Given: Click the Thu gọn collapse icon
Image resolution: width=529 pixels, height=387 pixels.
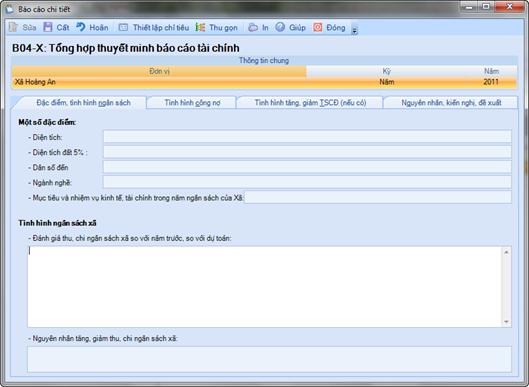Looking at the screenshot, I should pos(200,27).
